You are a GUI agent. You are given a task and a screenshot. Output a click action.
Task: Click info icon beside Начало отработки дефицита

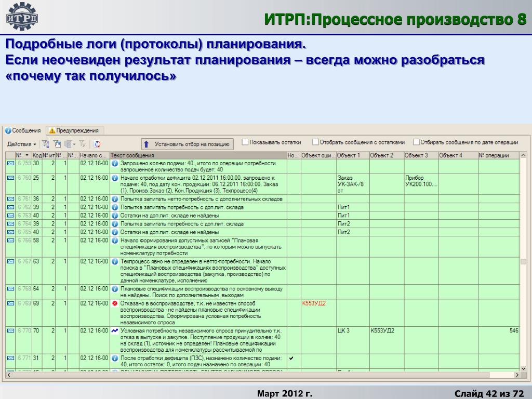pos(115,178)
